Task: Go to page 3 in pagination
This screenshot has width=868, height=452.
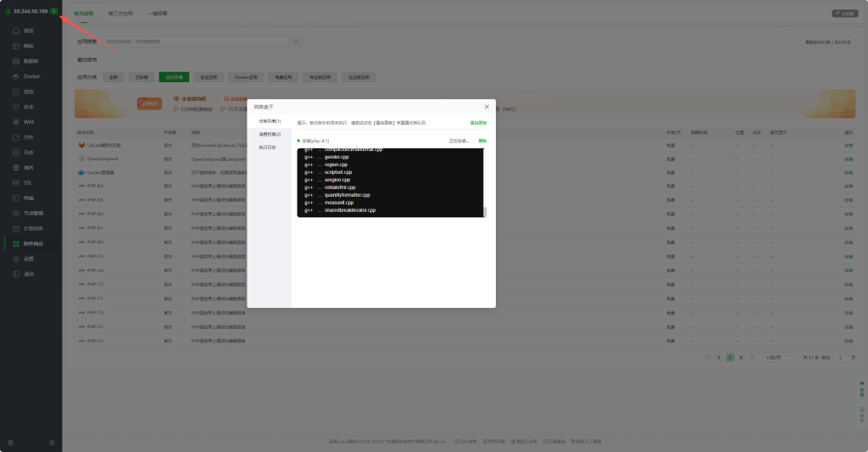Action: [741, 358]
